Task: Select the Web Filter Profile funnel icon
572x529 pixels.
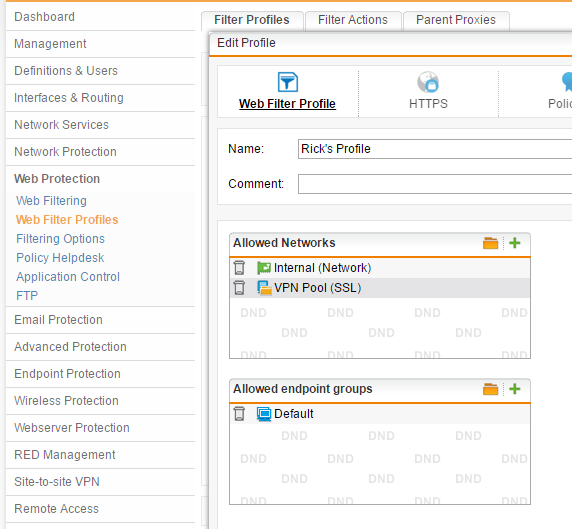Action: click(x=287, y=82)
